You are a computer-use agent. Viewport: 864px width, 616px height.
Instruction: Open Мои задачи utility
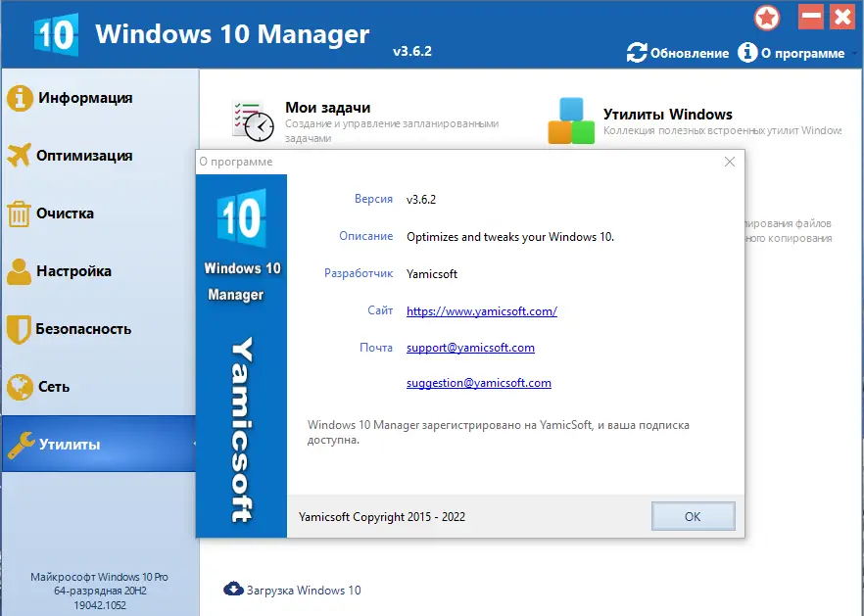point(327,108)
